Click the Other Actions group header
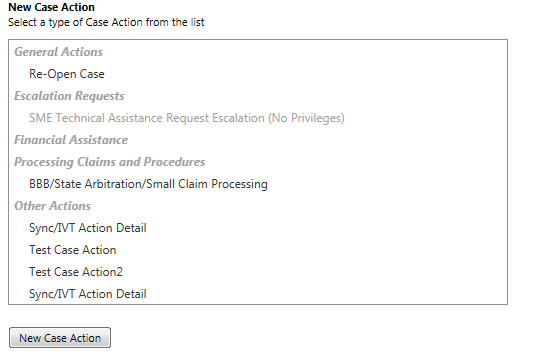 (52, 206)
